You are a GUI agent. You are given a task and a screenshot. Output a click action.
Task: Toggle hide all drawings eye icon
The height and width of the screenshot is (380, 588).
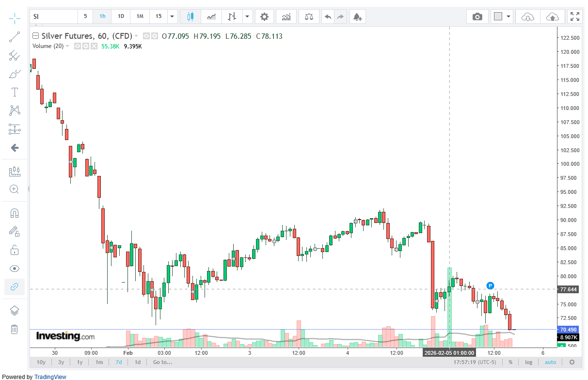(x=15, y=269)
